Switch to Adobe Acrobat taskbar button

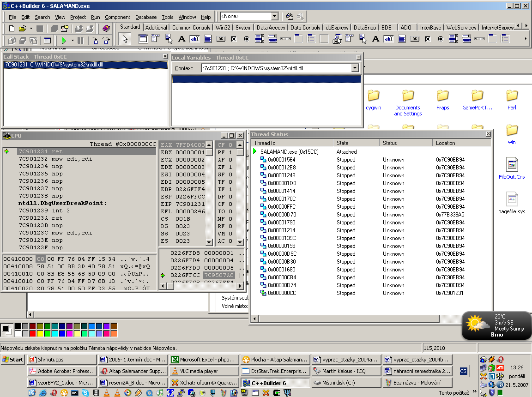tap(62, 371)
